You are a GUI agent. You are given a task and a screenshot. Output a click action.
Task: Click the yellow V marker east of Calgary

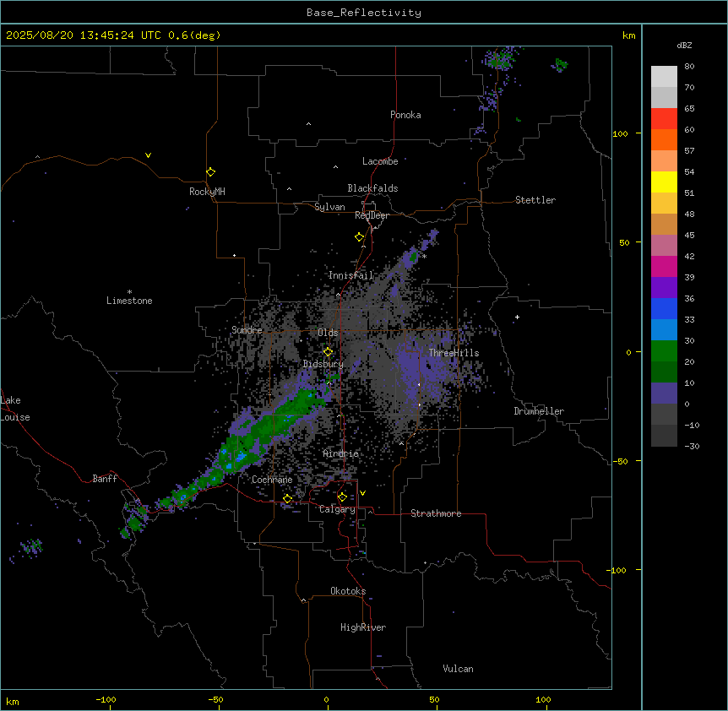click(362, 493)
